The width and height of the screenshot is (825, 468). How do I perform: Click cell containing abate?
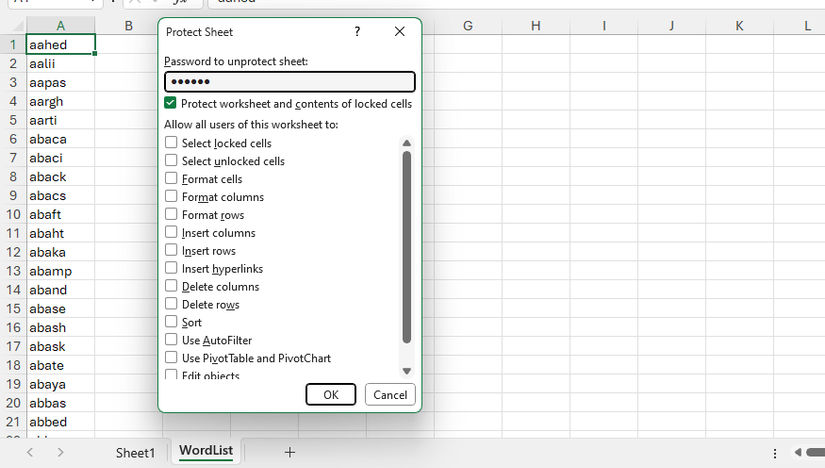pos(61,365)
